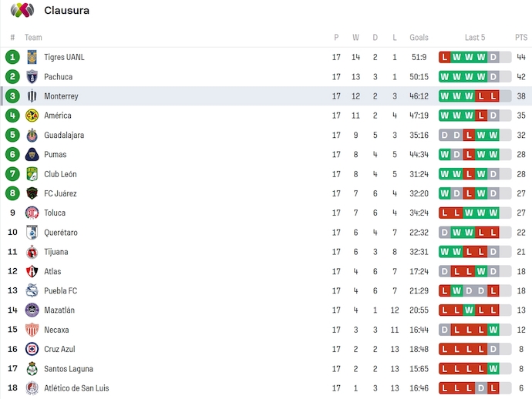Screen dimensions: 532x399
Task: Open the FC Juárez team link
Action: tap(60, 193)
